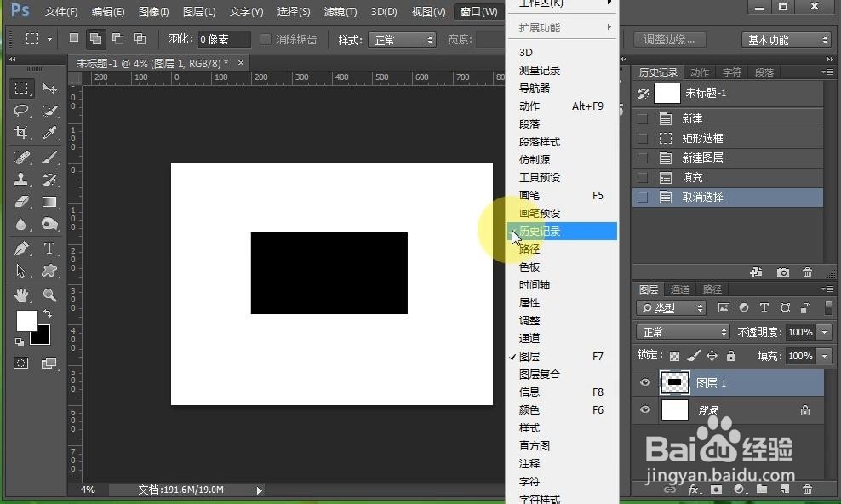Hide the 背景 (Background) layer
Screen dimensions: 841x504
pos(645,410)
